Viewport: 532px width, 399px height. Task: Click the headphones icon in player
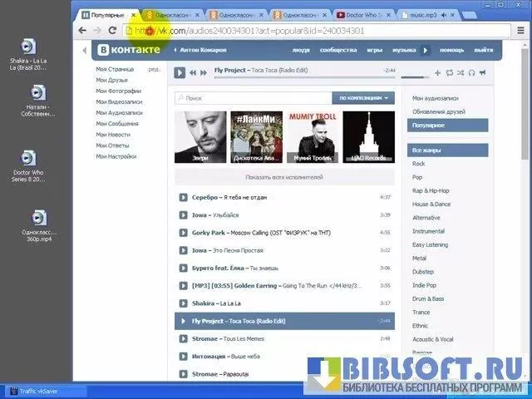pyautogui.click(x=472, y=73)
